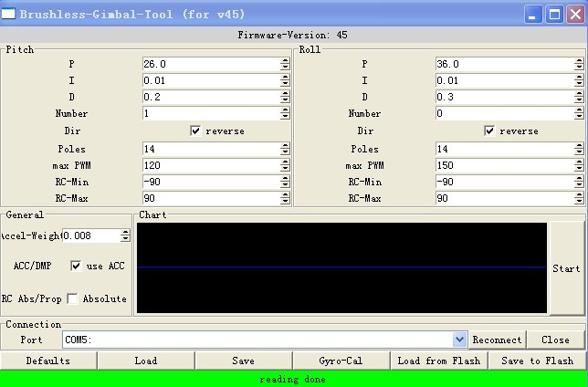588x387 pixels.
Task: Open the COM port dropdown arrow
Action: click(x=460, y=340)
